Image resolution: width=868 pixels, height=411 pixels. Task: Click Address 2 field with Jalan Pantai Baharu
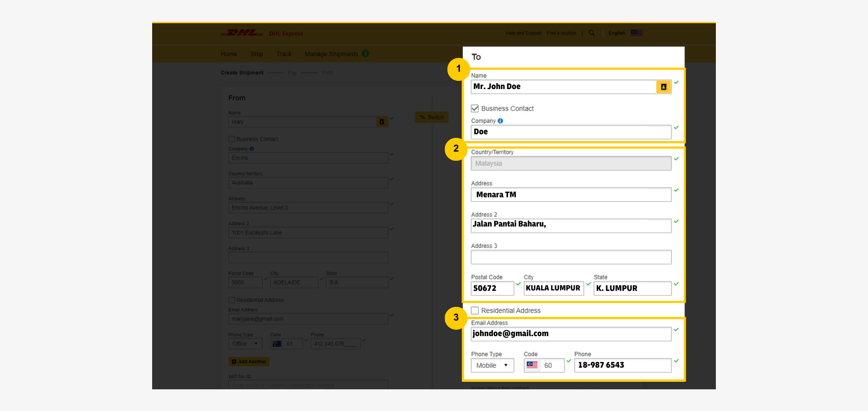(x=571, y=226)
